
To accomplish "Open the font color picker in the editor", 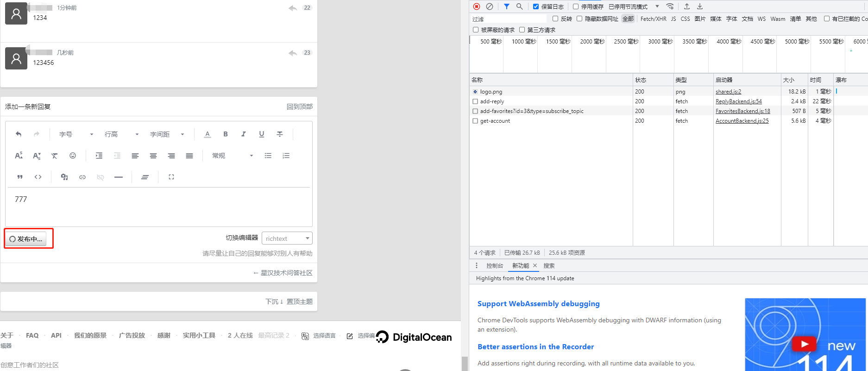I will tap(208, 134).
